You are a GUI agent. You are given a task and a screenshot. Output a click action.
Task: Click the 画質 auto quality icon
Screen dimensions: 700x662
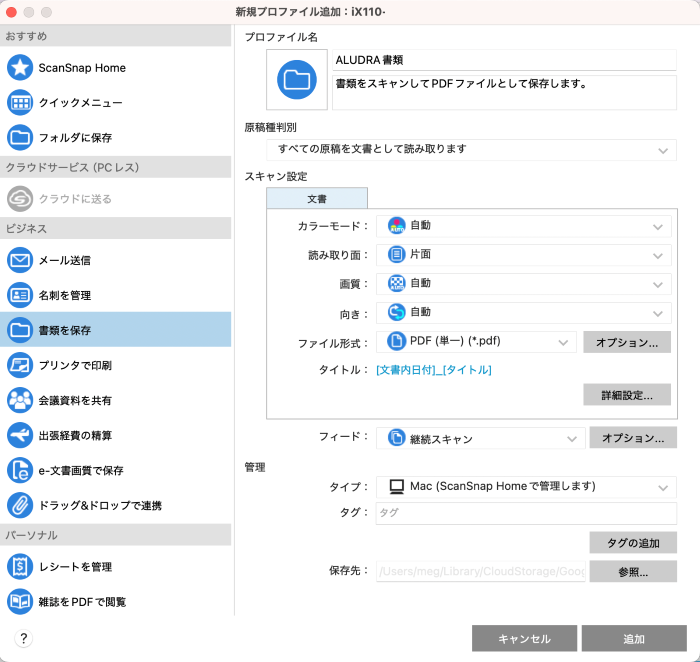(396, 283)
